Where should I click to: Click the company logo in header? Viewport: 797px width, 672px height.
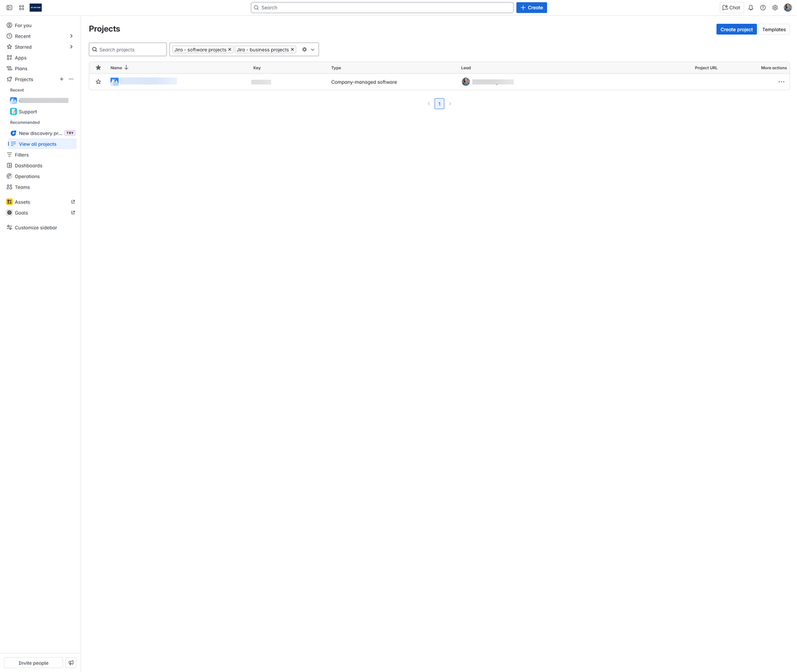[x=36, y=8]
